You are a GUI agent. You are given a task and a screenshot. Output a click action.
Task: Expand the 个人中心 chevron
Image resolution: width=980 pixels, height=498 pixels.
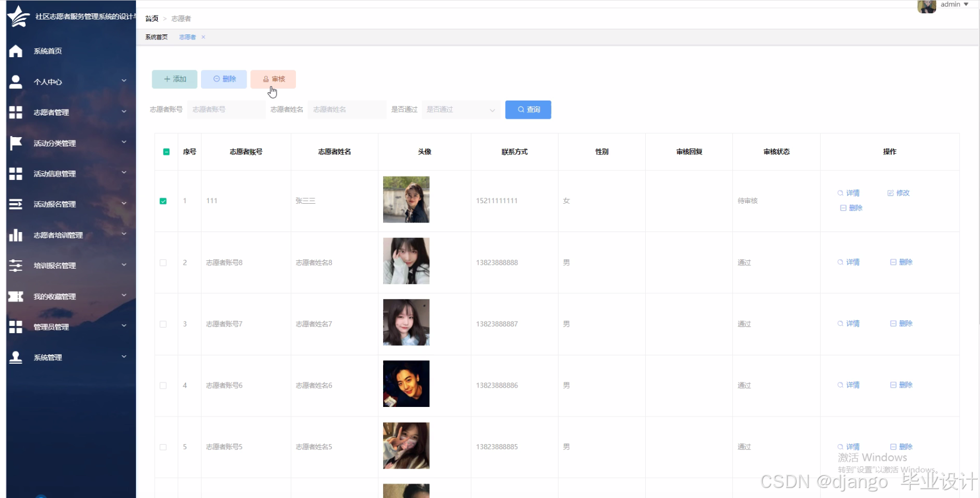124,81
